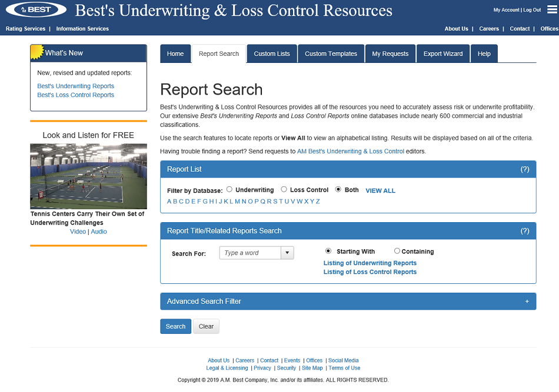Select the Both database radio button
The image size is (559, 392).
click(x=338, y=189)
